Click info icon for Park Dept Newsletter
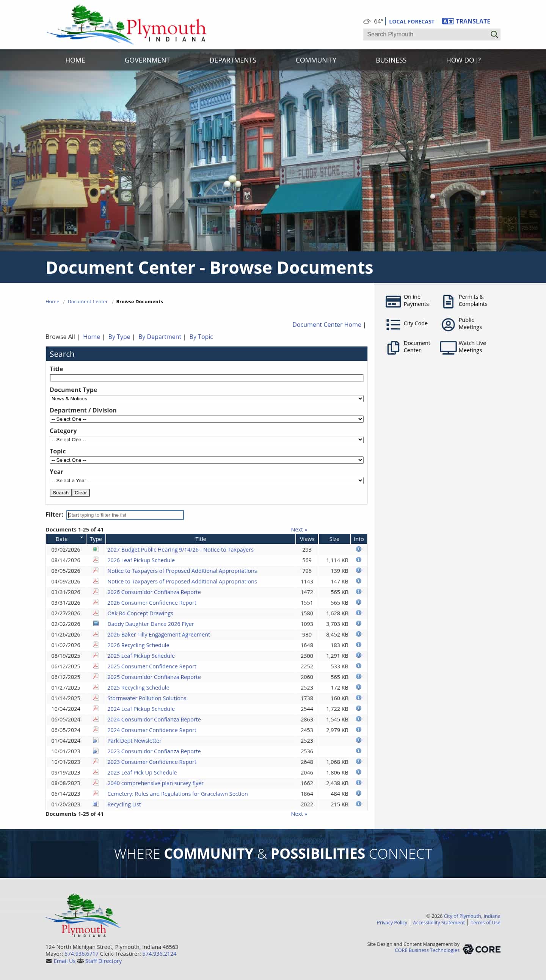Screen dimensions: 546x980 pyautogui.click(x=358, y=740)
